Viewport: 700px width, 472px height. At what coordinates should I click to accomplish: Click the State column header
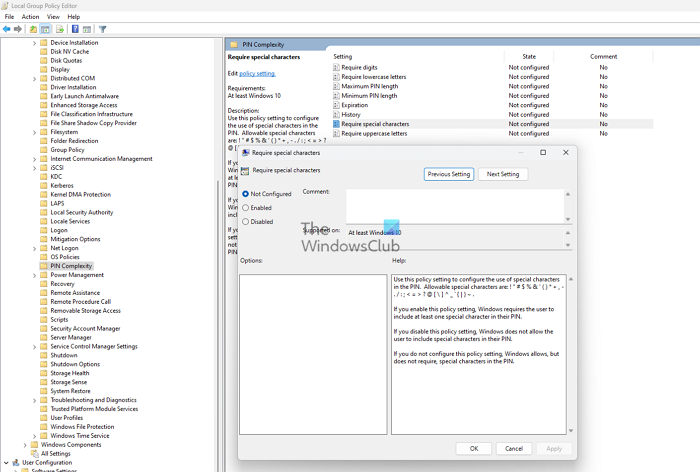(x=529, y=56)
